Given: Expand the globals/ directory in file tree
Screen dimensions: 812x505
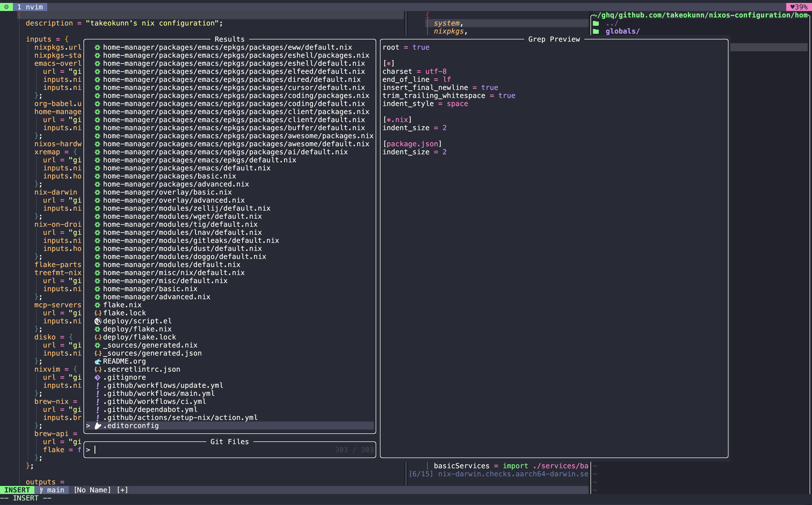Looking at the screenshot, I should click(622, 31).
